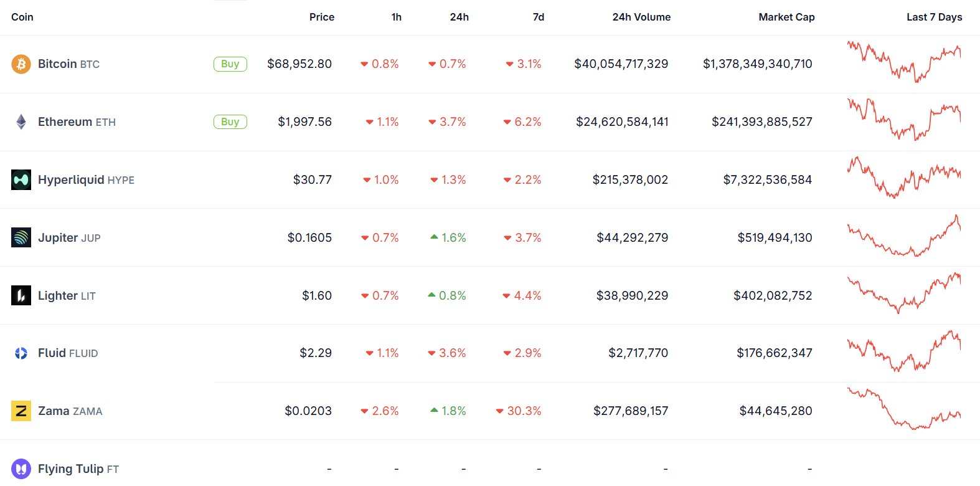This screenshot has width=980, height=486.
Task: View Zama's last 7 days sparkline chart
Action: pos(903,409)
